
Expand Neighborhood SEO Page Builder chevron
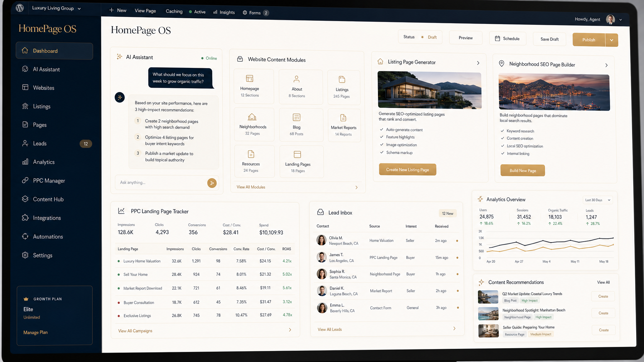click(606, 65)
